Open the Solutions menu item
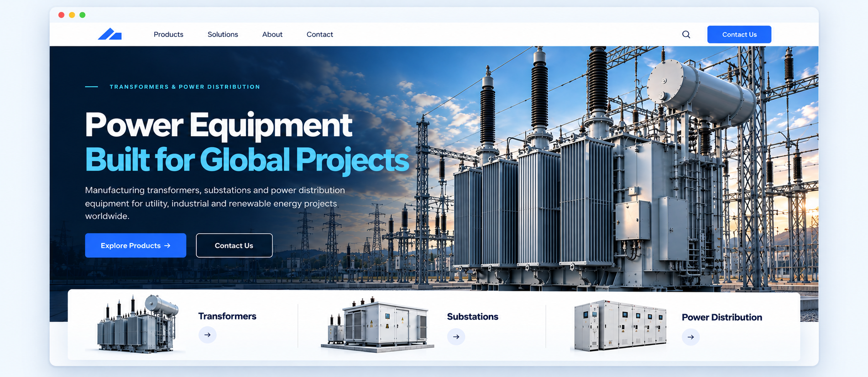The height and width of the screenshot is (377, 868). (223, 35)
